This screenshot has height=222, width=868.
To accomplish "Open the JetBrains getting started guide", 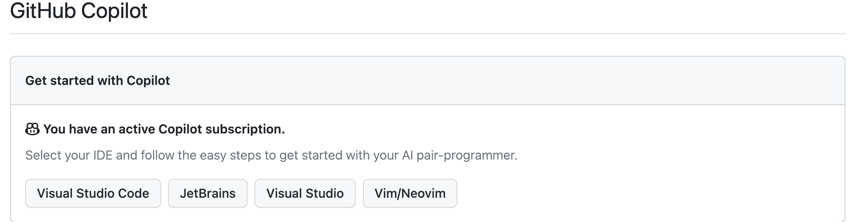I will pyautogui.click(x=208, y=193).
